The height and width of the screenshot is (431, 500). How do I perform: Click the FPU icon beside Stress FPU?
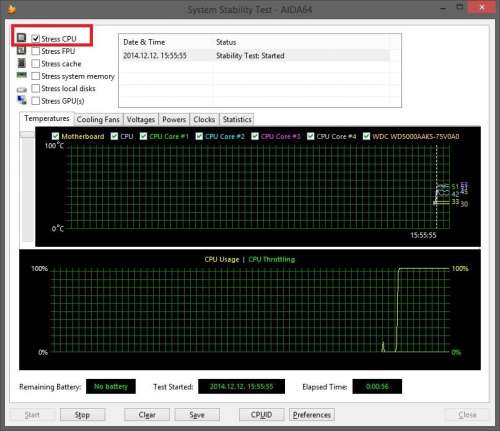tap(22, 50)
